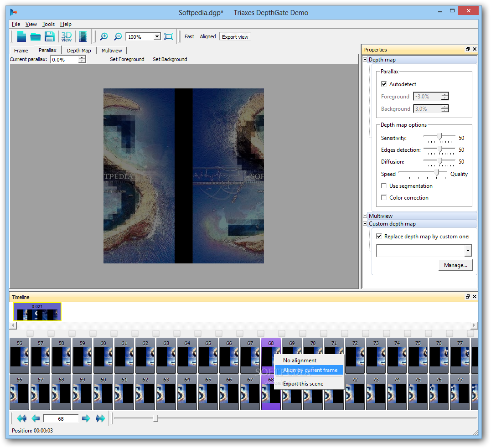Undock the Timeline panel float icon
Image resolution: width=491 pixels, height=448 pixels.
pyautogui.click(x=468, y=297)
